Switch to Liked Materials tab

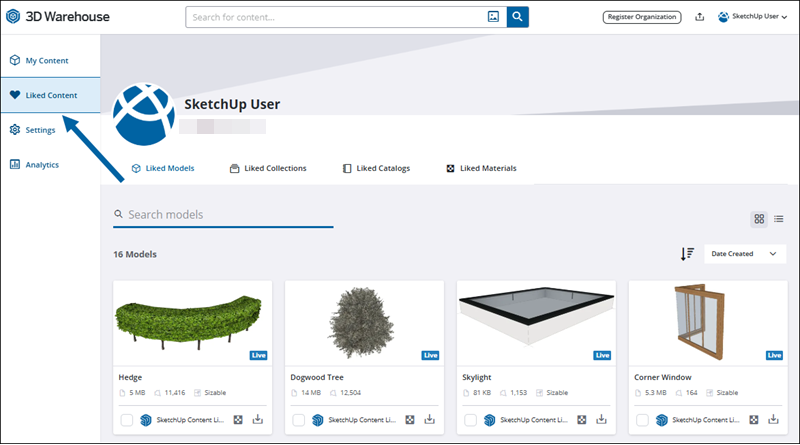click(481, 168)
